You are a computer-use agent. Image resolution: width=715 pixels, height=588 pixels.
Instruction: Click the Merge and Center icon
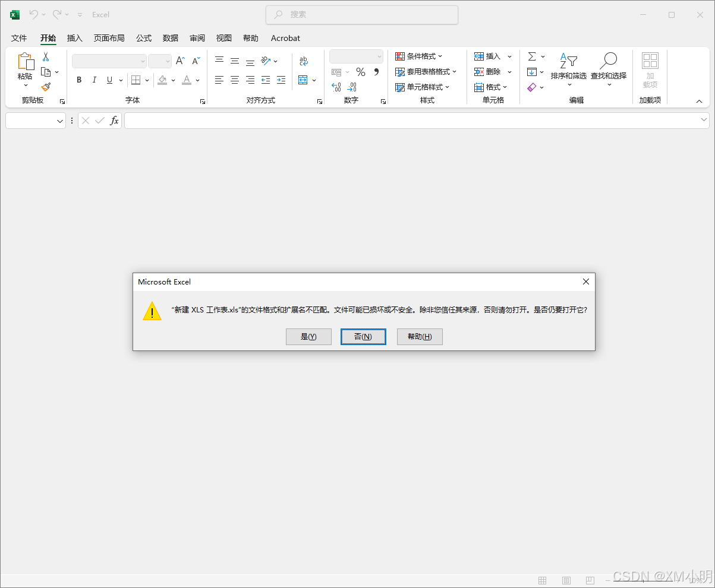coord(303,80)
